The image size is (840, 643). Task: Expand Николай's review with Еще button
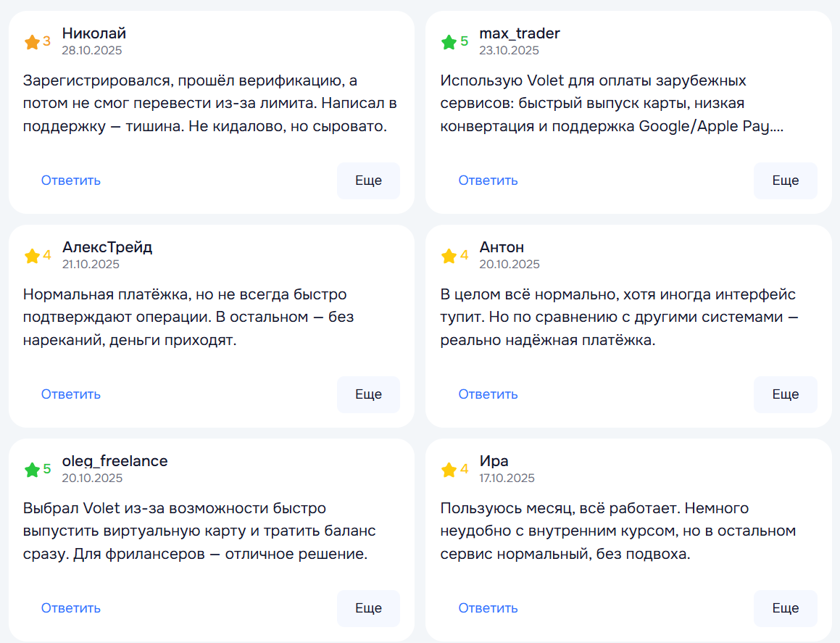coord(368,181)
